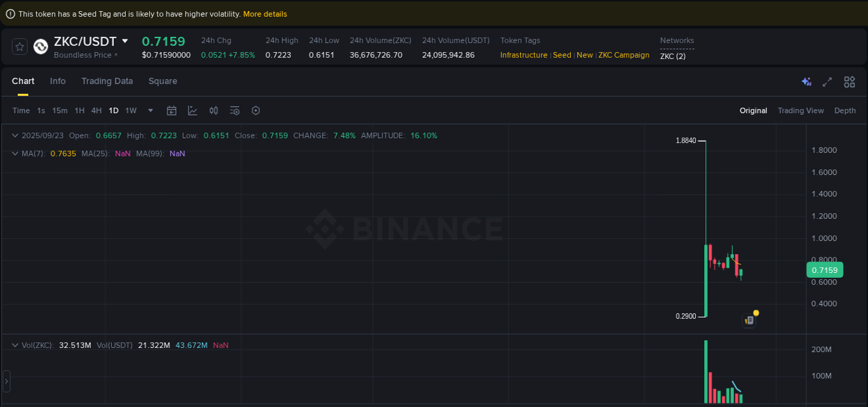Open the Seed Tag More details link

pyautogui.click(x=265, y=13)
